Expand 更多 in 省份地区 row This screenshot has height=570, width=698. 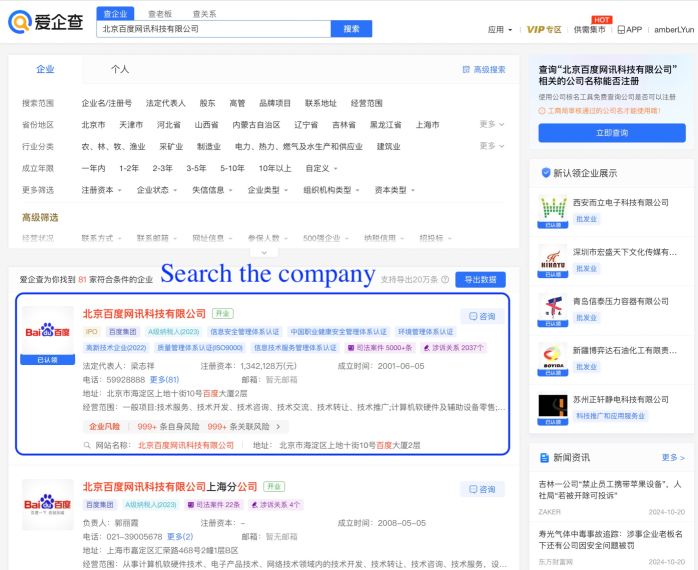click(492, 124)
